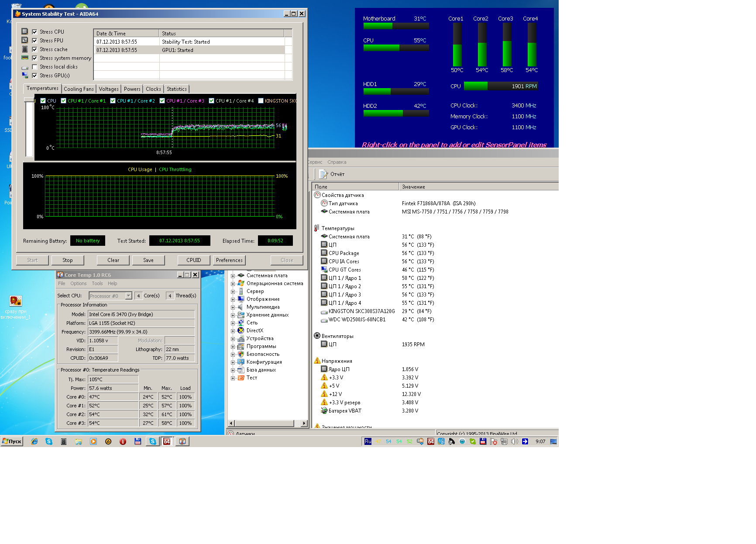
Task: Click the Motherboard 31°C bar in SensorPanel
Action: tap(396, 26)
